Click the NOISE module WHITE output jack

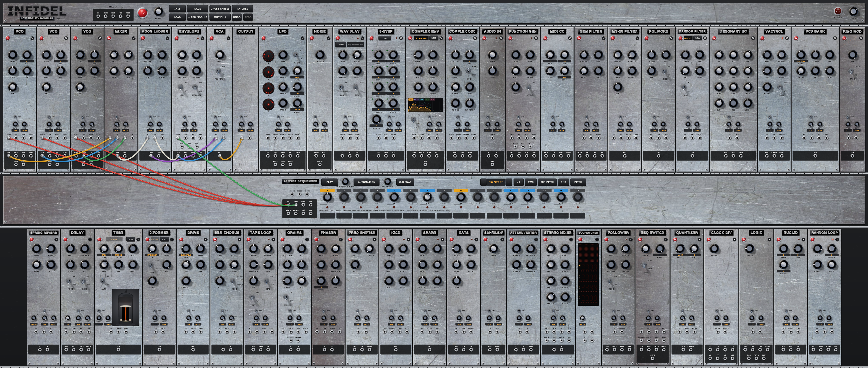(x=316, y=156)
